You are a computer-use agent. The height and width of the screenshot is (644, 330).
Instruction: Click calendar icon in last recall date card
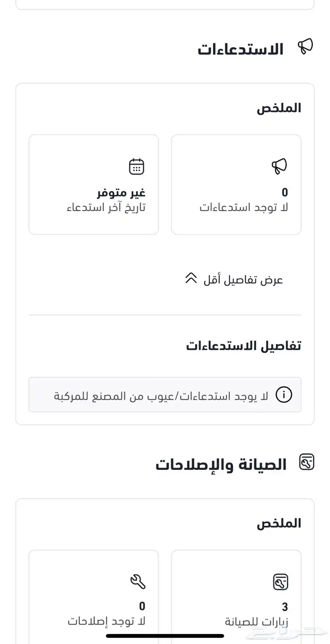(137, 167)
